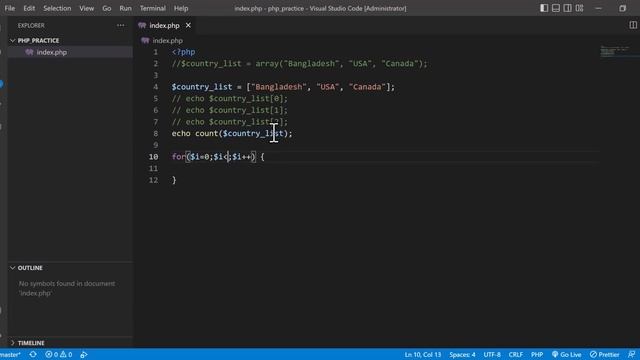Image resolution: width=640 pixels, height=360 pixels.
Task: Open Explorer more actions ellipsis
Action: 121,25
